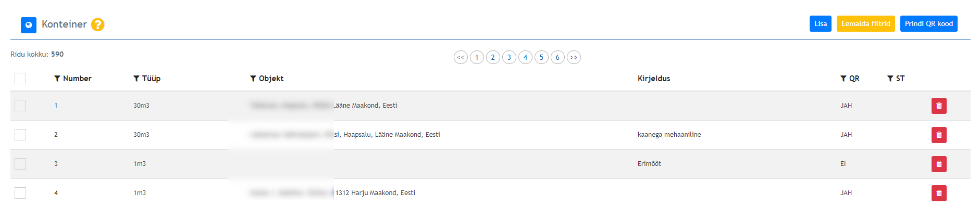The width and height of the screenshot is (980, 207).
Task: Delete the Erimõõt container row
Action: pyautogui.click(x=939, y=164)
